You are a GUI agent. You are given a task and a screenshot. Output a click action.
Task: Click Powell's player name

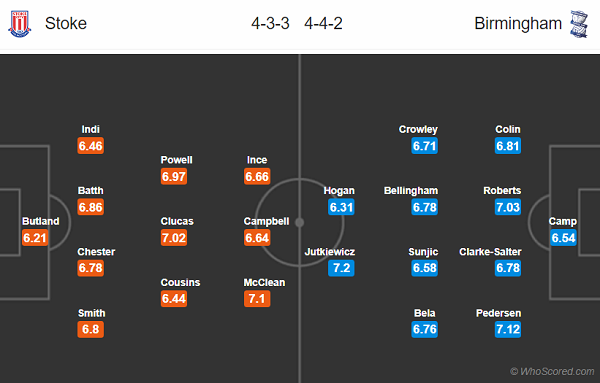pyautogui.click(x=176, y=160)
